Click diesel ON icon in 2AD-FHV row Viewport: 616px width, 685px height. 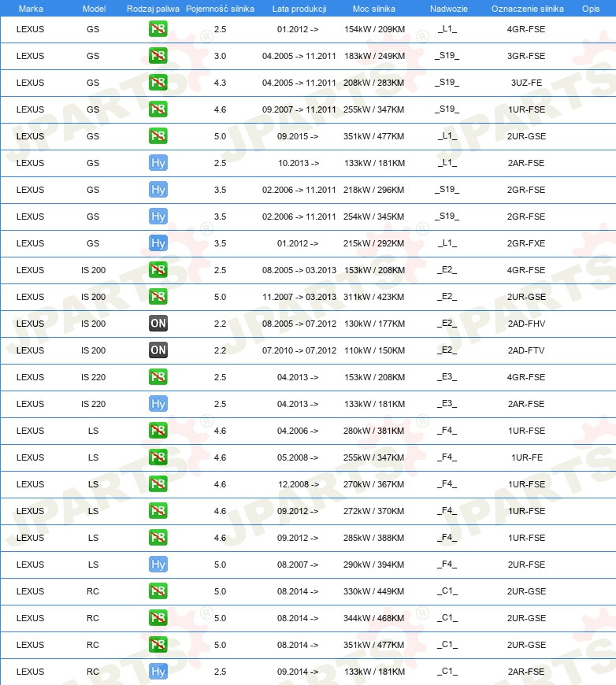[158, 324]
